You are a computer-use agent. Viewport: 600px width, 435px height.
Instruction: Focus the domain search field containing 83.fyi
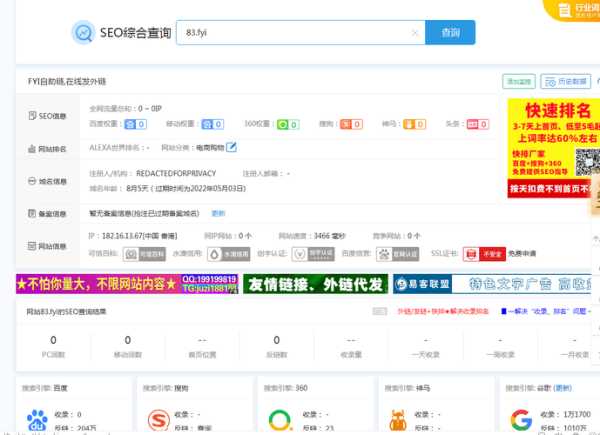[300, 33]
